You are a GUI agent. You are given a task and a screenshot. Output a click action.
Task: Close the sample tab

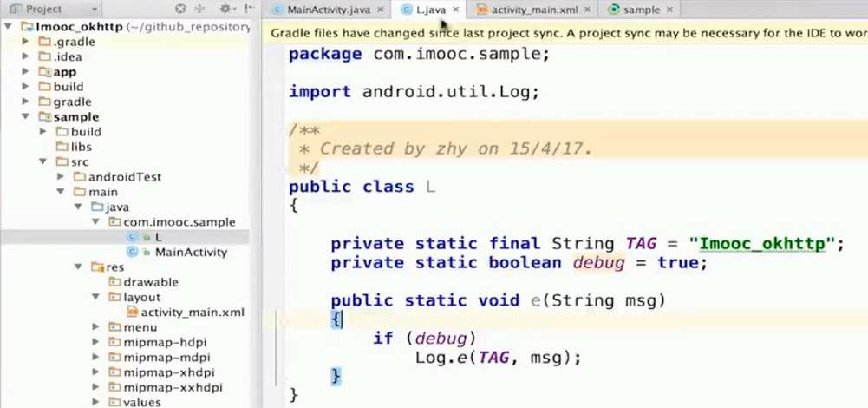pos(669,10)
